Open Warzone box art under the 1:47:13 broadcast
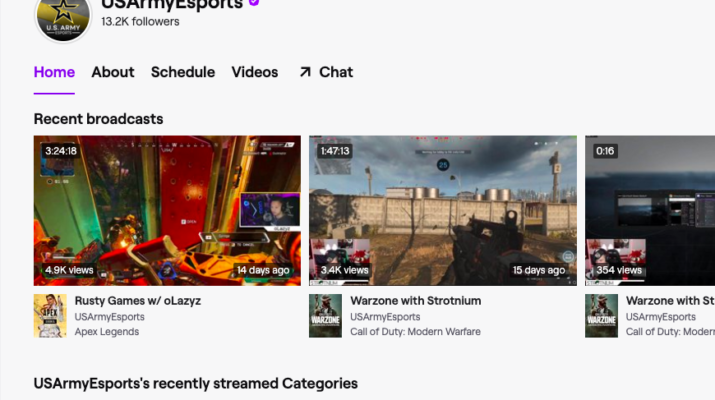 pyautogui.click(x=326, y=316)
